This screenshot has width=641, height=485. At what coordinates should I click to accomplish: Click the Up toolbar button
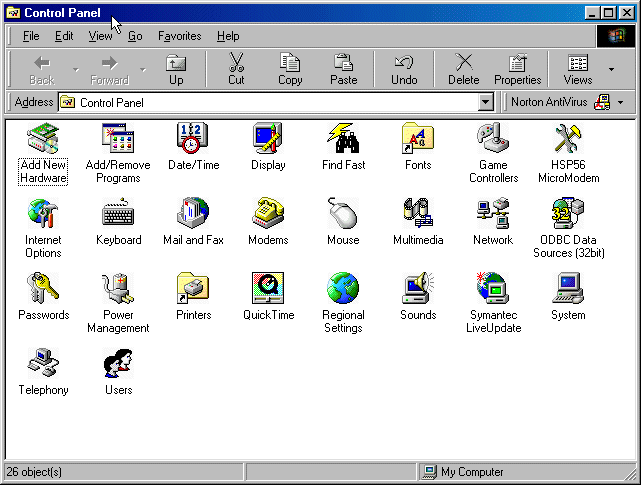(x=176, y=69)
